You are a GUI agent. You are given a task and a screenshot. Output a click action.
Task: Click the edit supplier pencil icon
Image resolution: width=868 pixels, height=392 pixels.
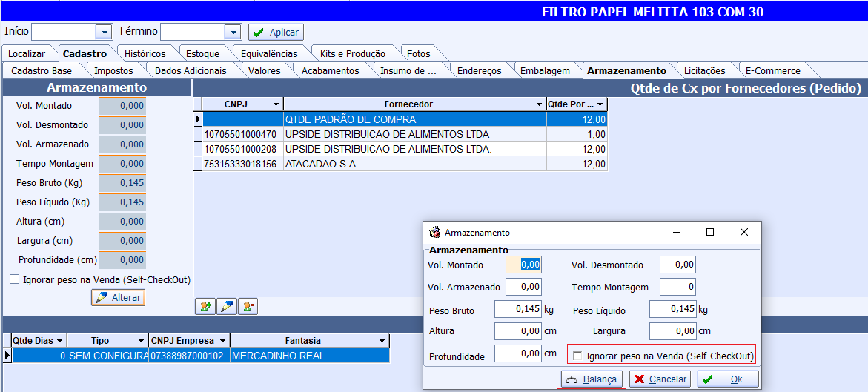pos(227,306)
